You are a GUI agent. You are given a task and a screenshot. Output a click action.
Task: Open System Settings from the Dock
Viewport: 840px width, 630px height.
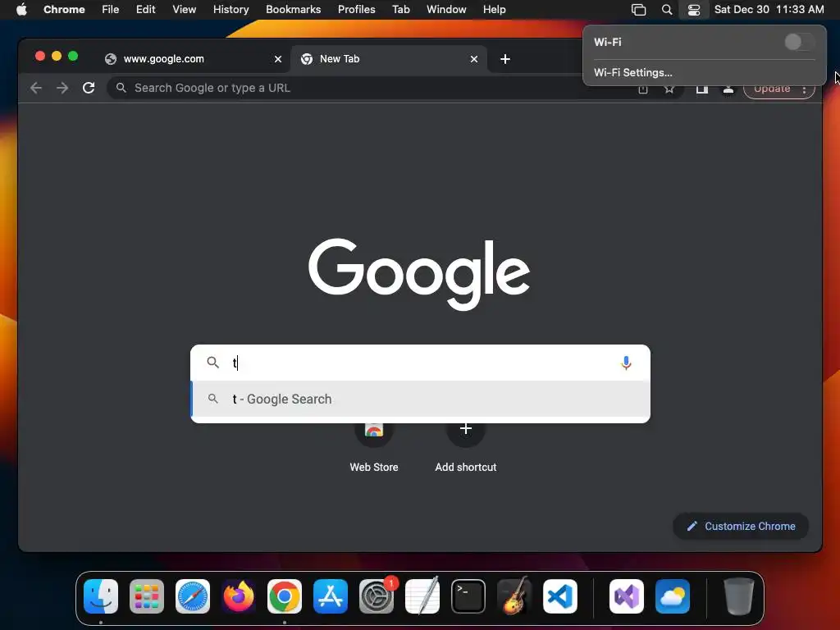(x=376, y=596)
